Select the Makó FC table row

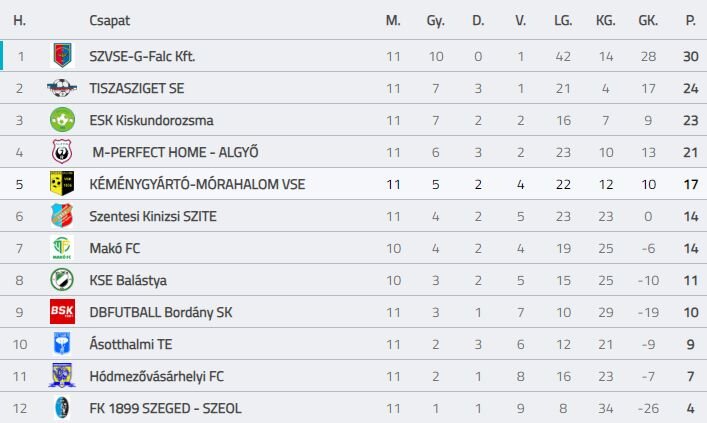354,248
